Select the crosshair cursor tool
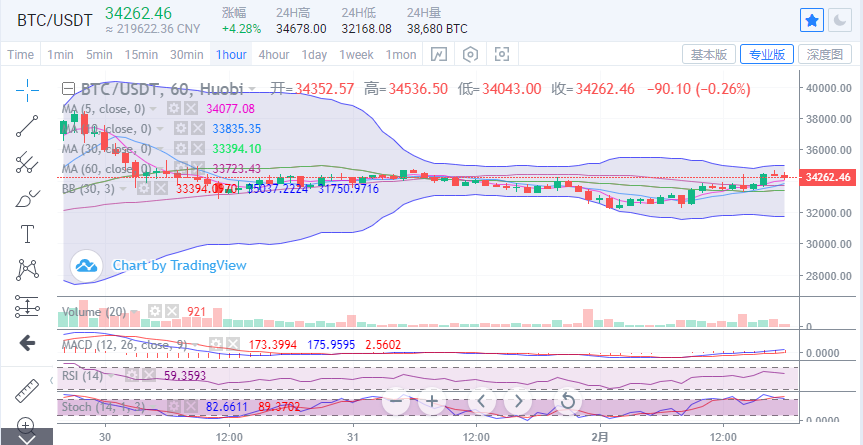Screen dimensions: 863x445 (26, 90)
